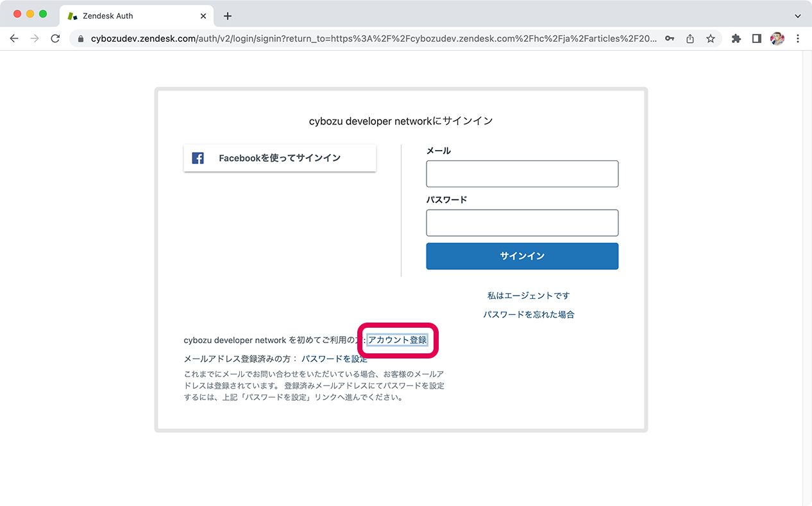Click the パスワードを設定 link
This screenshot has width=812, height=506.
[x=335, y=359]
